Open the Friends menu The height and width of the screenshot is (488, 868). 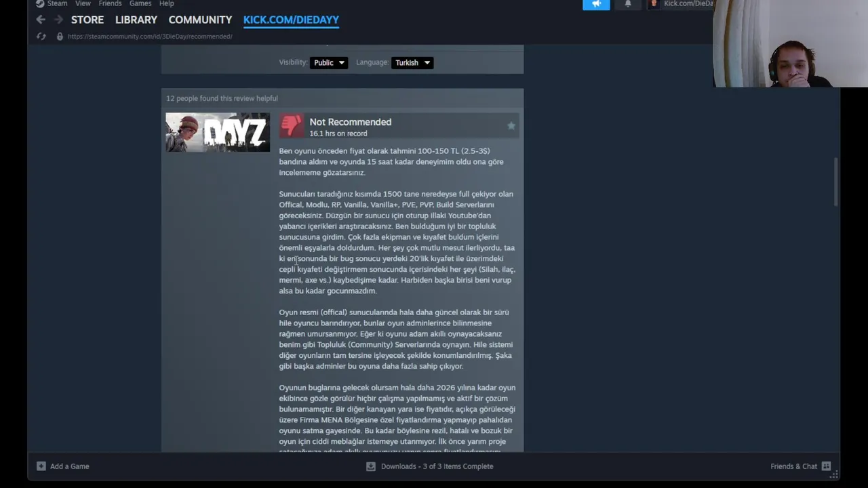coord(110,3)
